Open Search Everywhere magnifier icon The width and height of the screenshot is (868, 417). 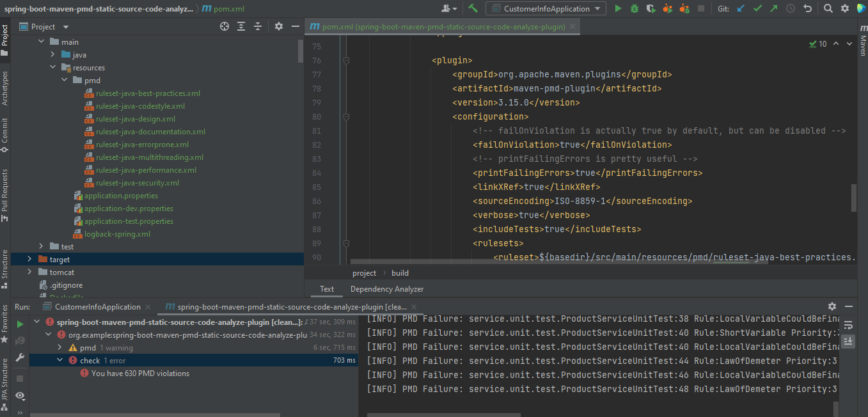(828, 8)
